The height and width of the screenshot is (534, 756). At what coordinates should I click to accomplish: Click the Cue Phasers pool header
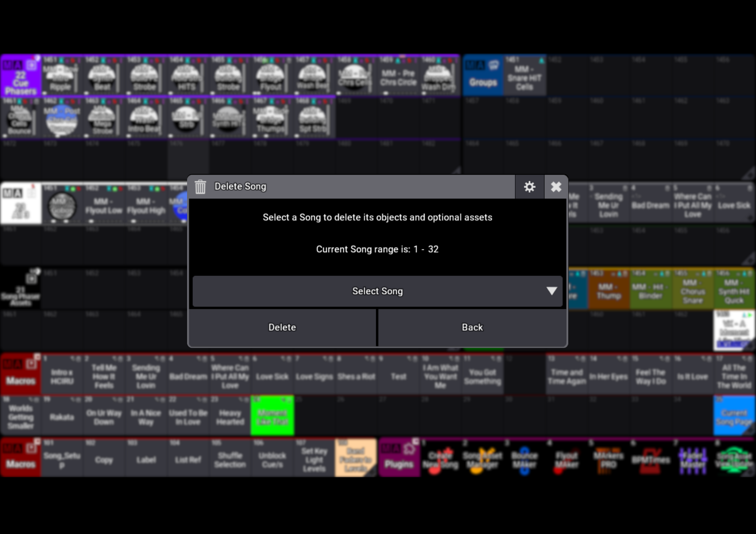(21, 75)
